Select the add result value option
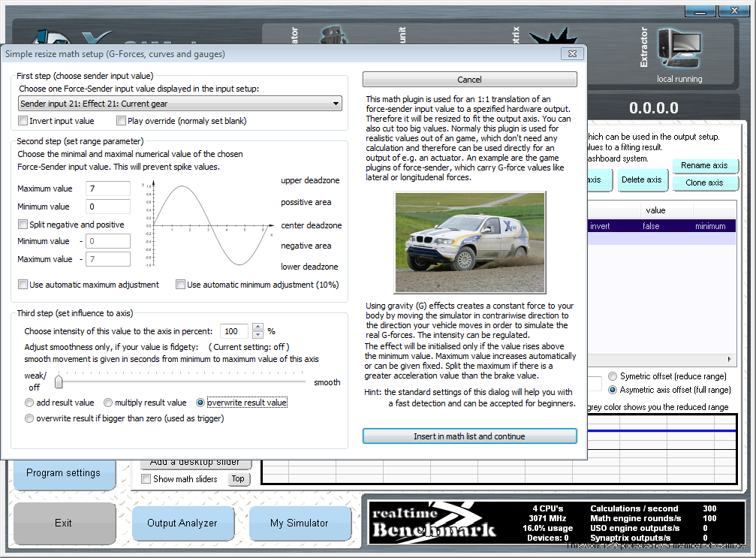 [29, 403]
